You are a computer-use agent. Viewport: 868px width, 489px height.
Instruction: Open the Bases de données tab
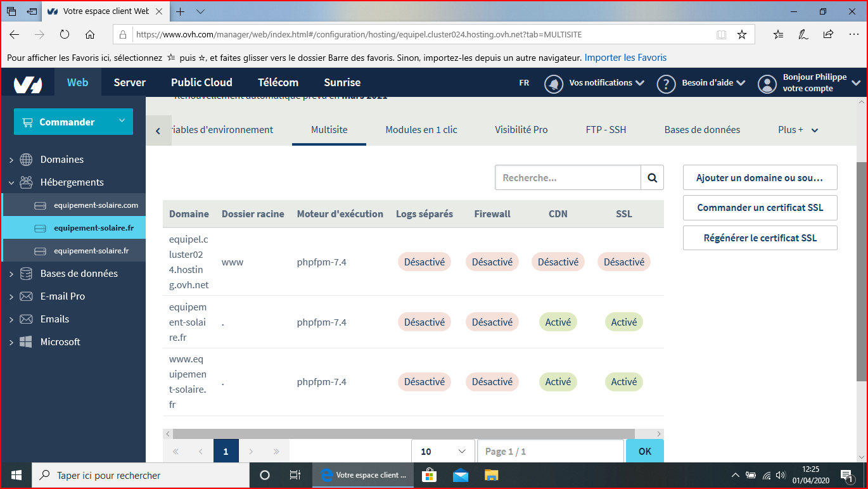click(702, 130)
